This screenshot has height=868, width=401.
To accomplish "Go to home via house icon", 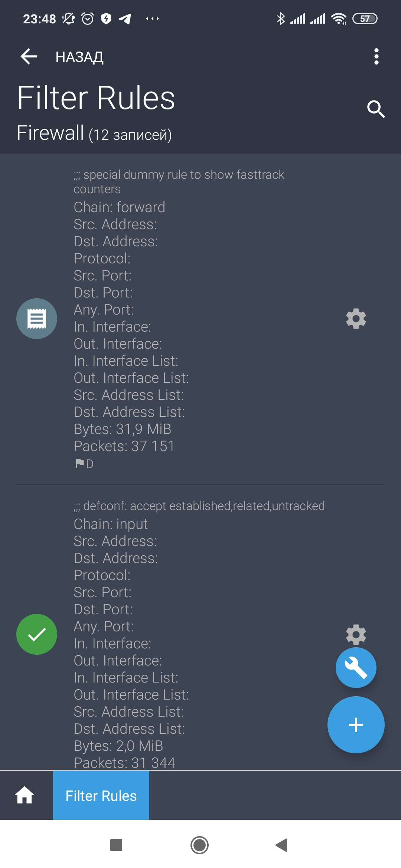I will (25, 795).
